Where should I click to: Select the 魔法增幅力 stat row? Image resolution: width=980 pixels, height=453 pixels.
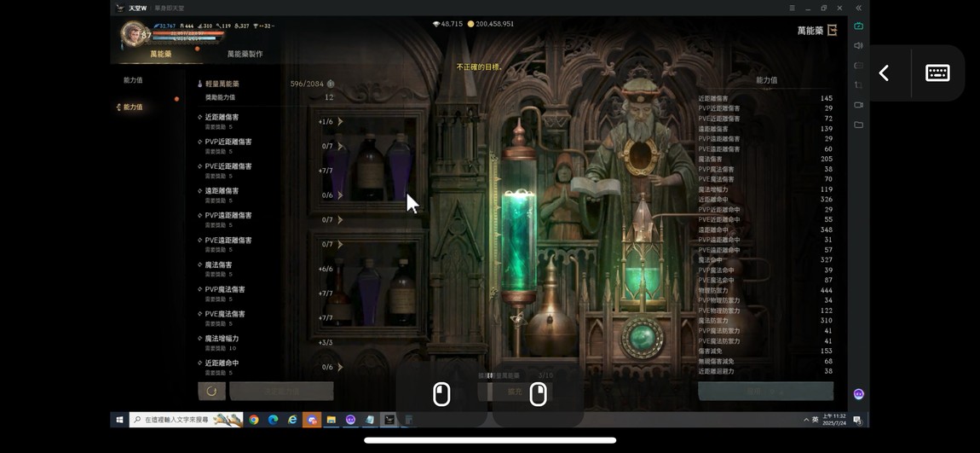click(x=270, y=342)
